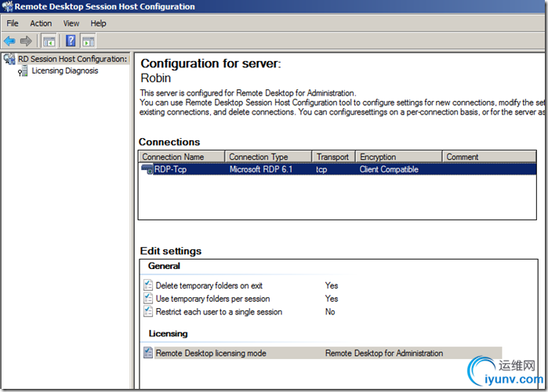Screen dimensions: 548x392
Task: Click the Forward arrow toolbar icon
Action: click(26, 41)
